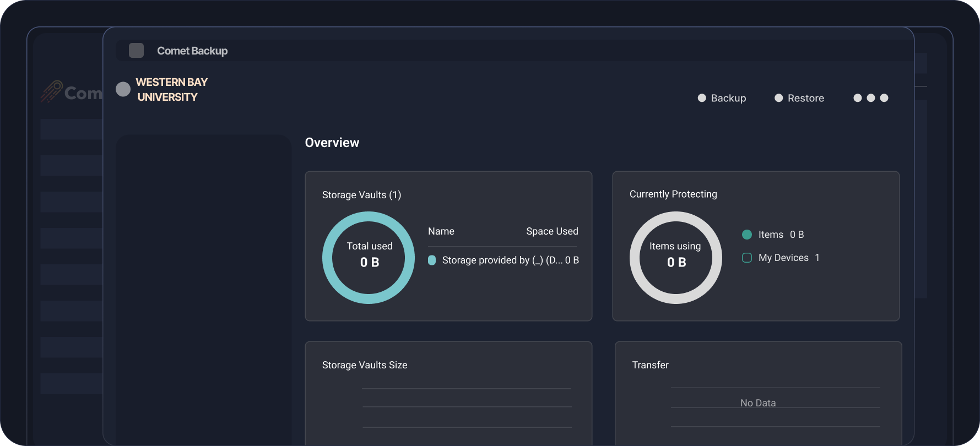The height and width of the screenshot is (446, 980).
Task: Click the Comet Backup window app icon
Action: [136, 51]
